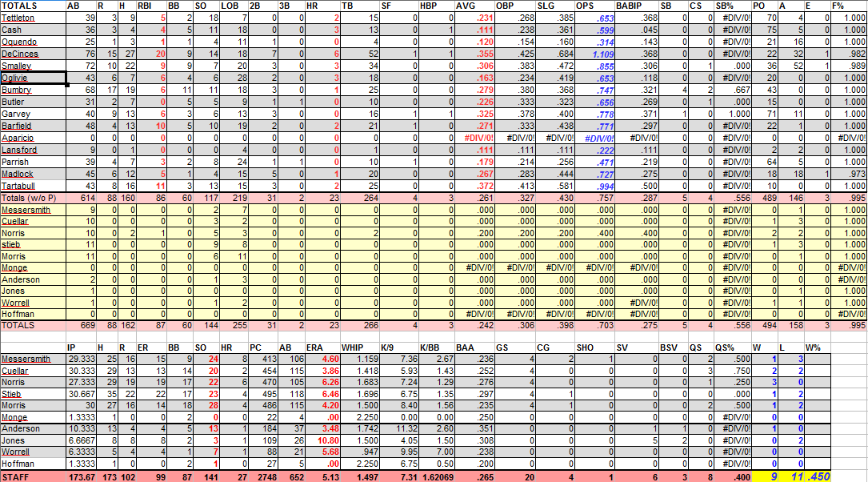The image size is (868, 482).
Task: Click the STAFF row label
Action: coord(34,477)
